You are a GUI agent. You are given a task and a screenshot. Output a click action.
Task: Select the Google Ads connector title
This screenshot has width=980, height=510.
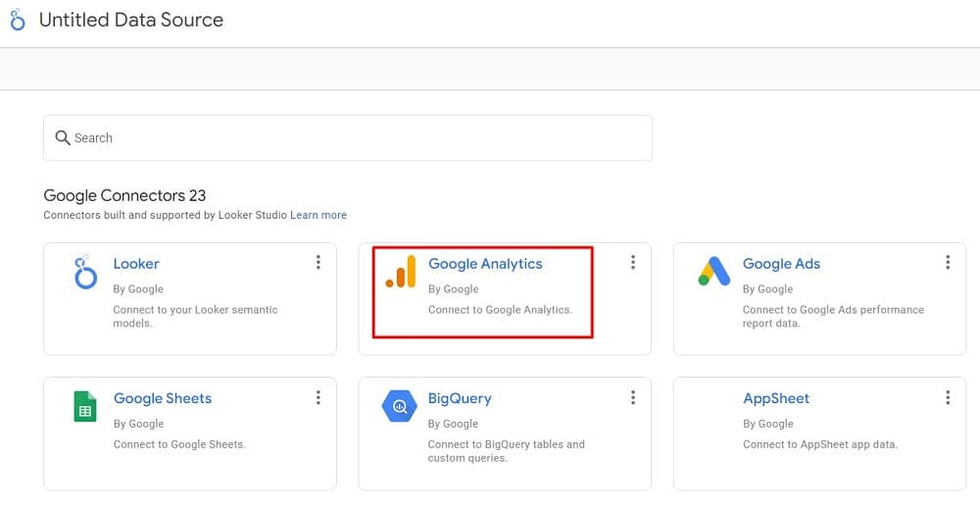coord(781,264)
